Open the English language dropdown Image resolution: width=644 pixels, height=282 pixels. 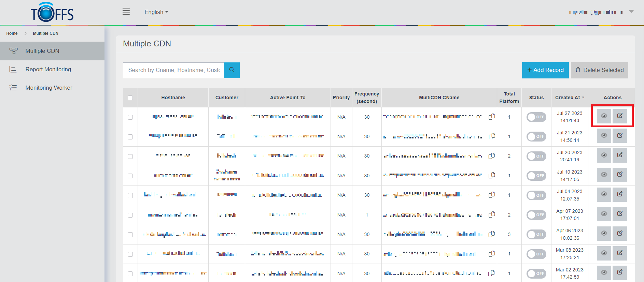tap(156, 12)
